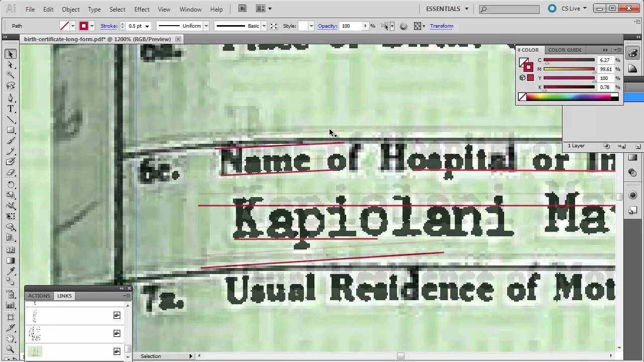The image size is (644, 362).
Task: Click the Opacity link in control bar
Action: tap(328, 26)
